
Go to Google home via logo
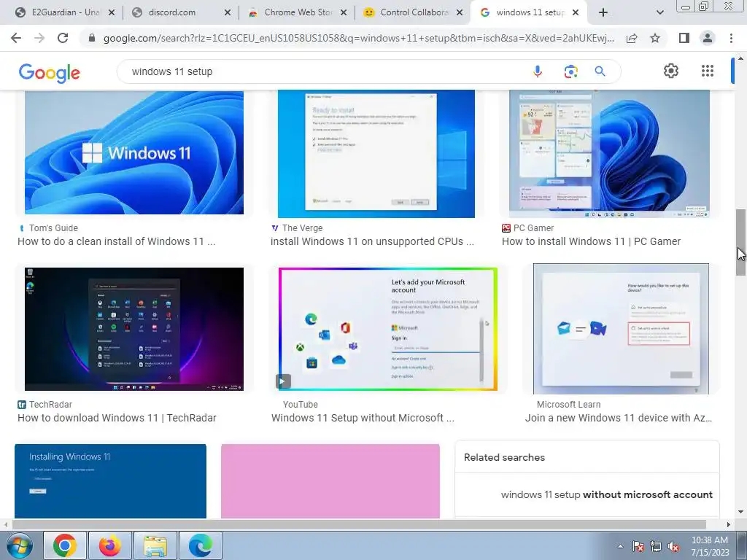point(50,73)
